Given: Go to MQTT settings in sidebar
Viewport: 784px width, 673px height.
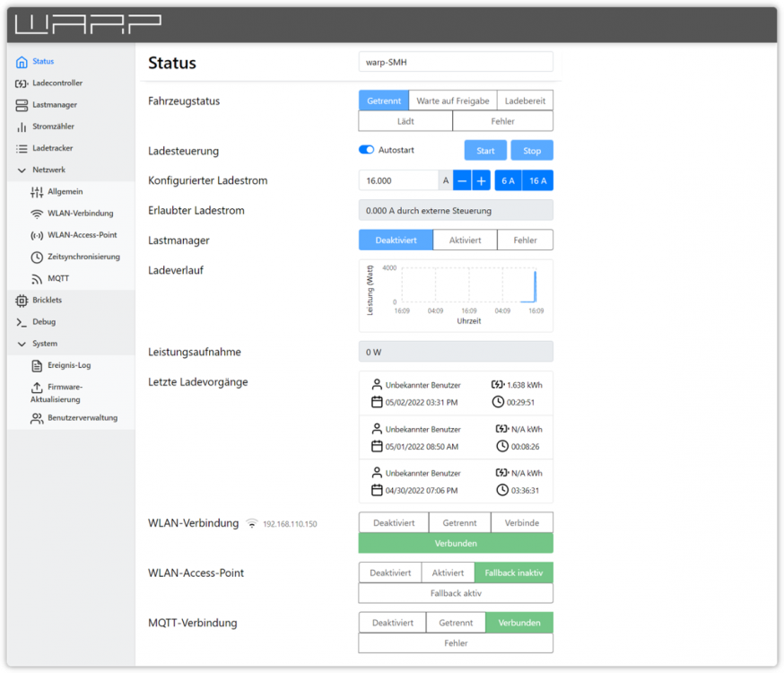Looking at the screenshot, I should point(58,279).
